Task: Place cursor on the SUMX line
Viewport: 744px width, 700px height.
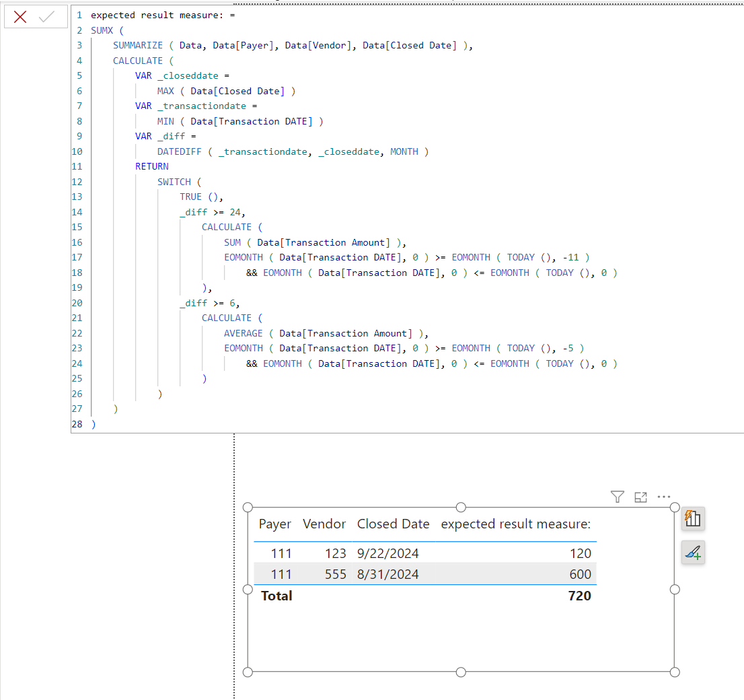Action: [107, 30]
